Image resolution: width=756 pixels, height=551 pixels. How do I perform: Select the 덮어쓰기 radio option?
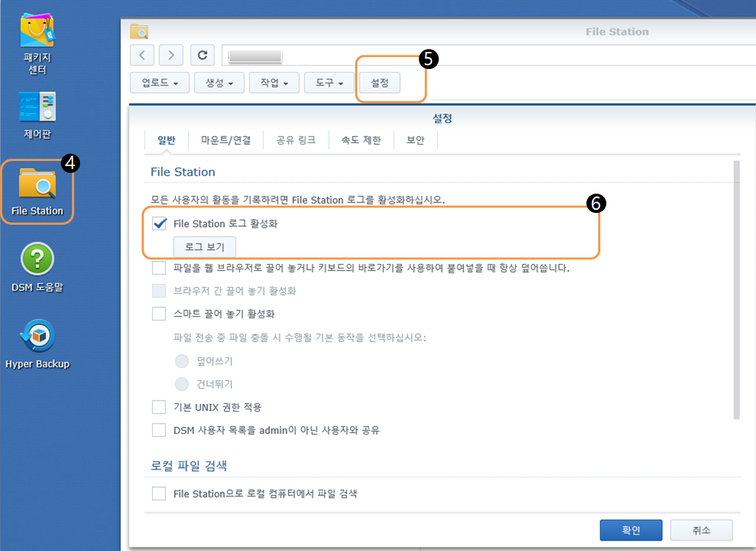pos(182,361)
